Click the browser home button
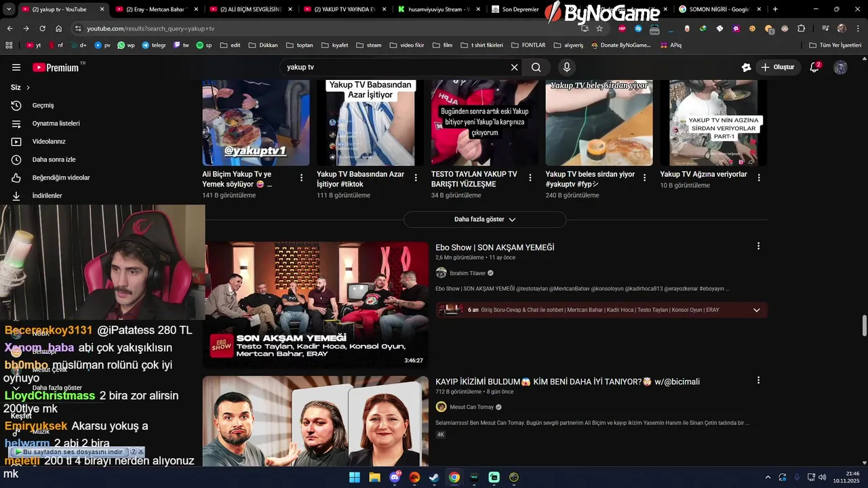Viewport: 868px width, 488px height. tap(59, 28)
